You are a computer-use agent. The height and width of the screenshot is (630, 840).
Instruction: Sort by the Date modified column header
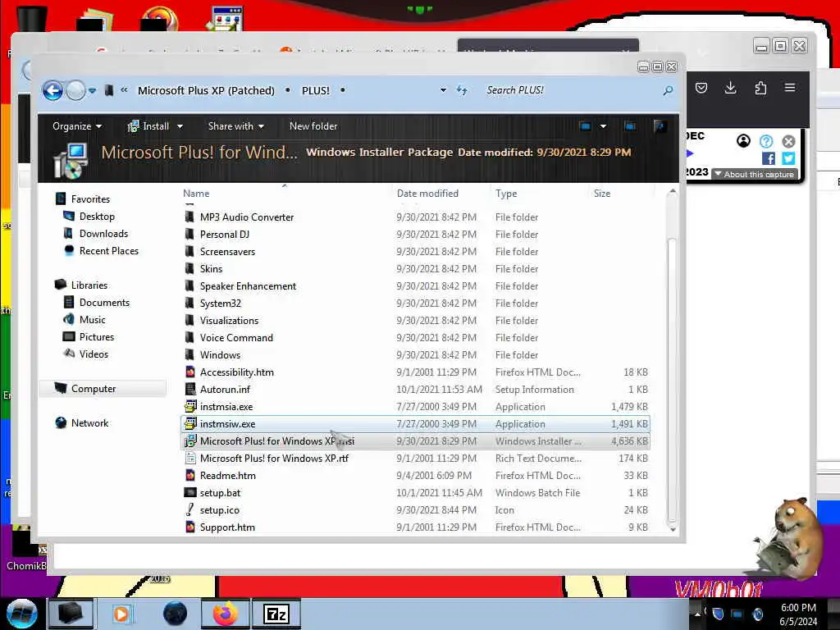(427, 194)
